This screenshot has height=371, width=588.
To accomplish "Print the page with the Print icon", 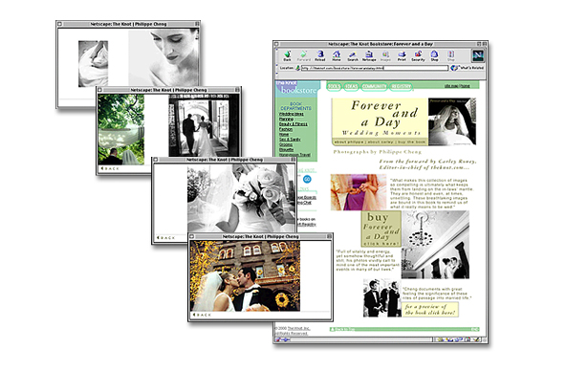I will (402, 55).
